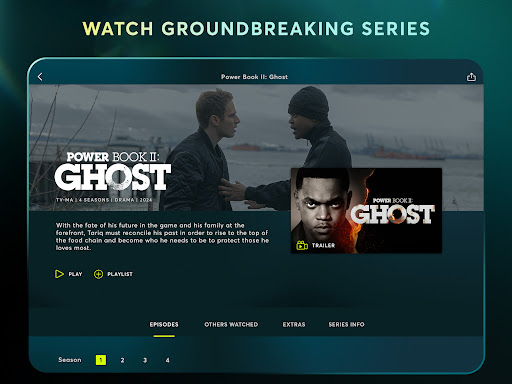Image resolution: width=512 pixels, height=384 pixels.
Task: Switch to the Series Info tab
Action: pyautogui.click(x=346, y=325)
